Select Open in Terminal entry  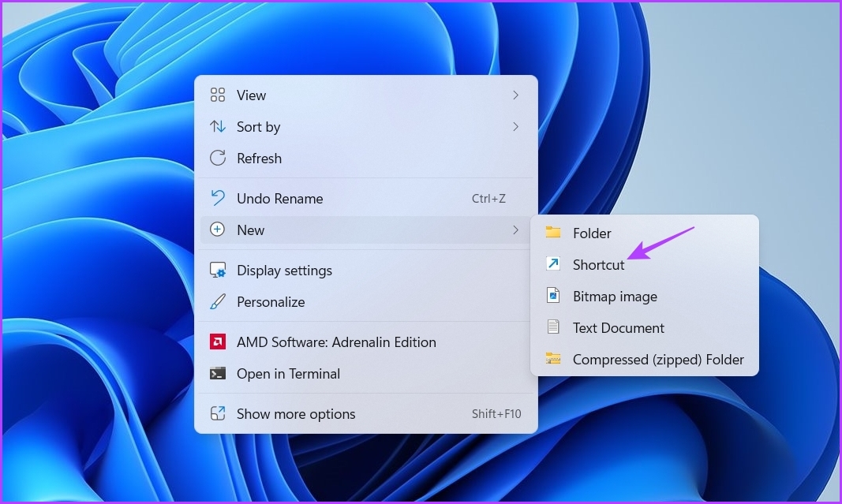(x=366, y=374)
